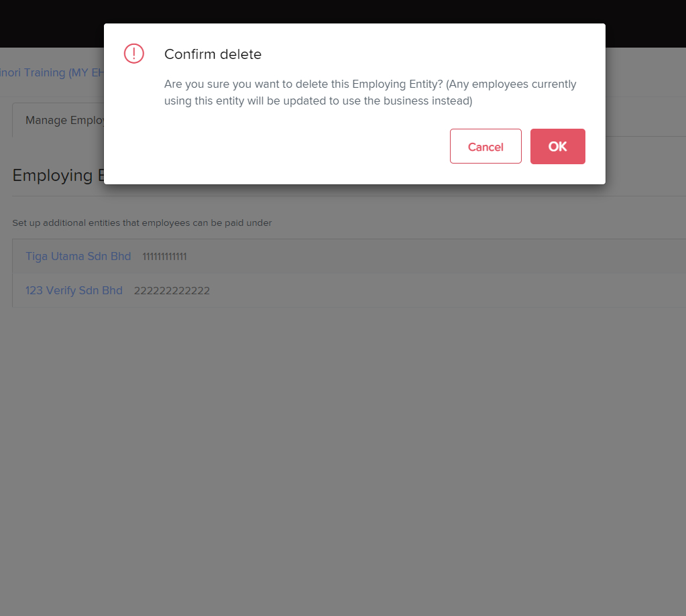Select the 111111111111 registration number
The image size is (686, 616).
pyautogui.click(x=164, y=257)
